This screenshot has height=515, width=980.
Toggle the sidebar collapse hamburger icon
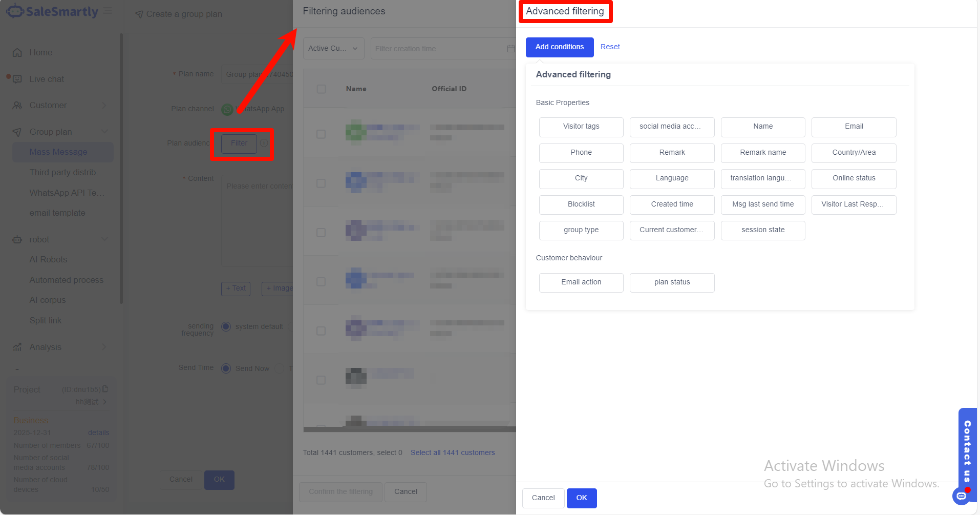tap(108, 11)
